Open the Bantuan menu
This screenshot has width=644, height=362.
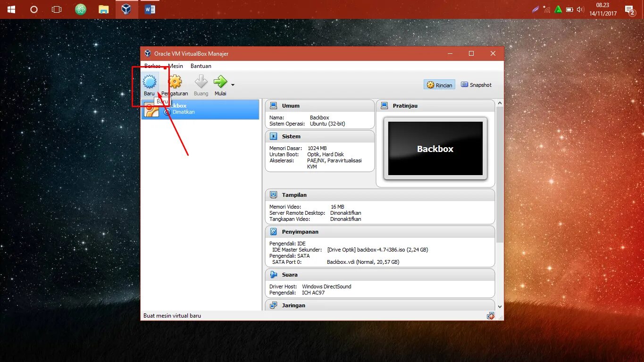click(x=201, y=66)
